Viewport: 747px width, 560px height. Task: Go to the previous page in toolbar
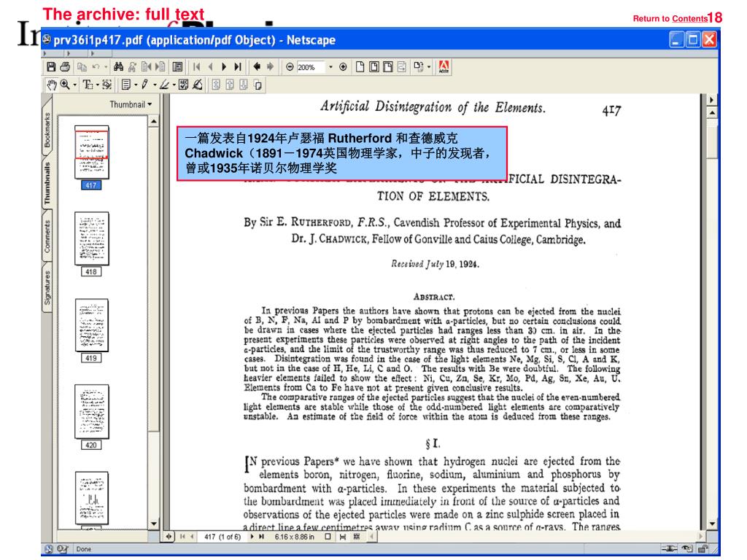click(211, 67)
